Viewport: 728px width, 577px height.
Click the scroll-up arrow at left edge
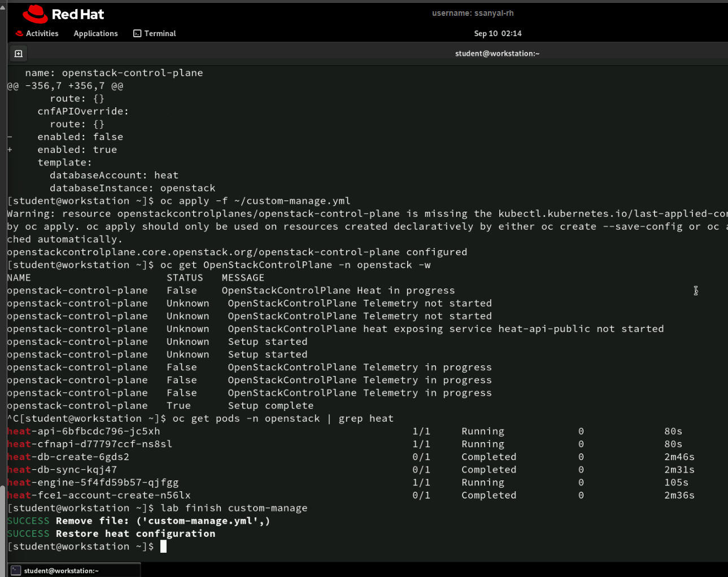click(x=3, y=7)
